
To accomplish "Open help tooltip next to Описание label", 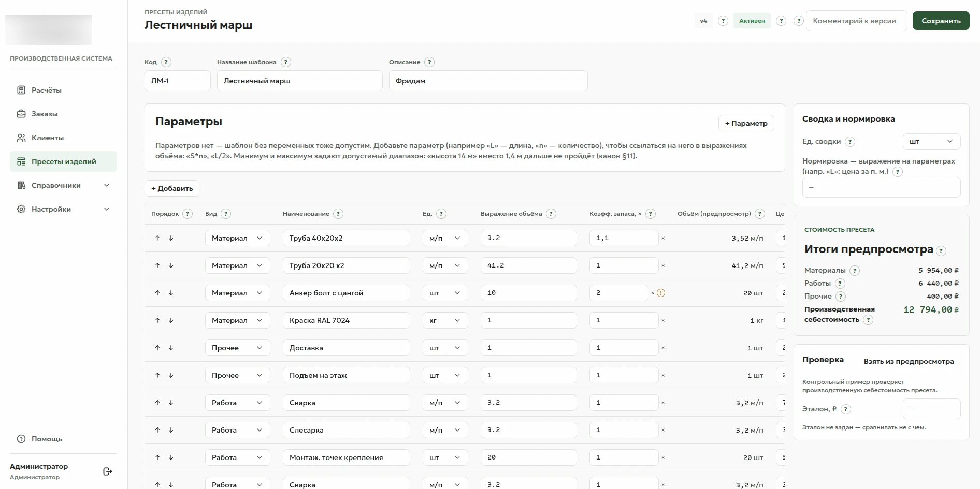I will pyautogui.click(x=429, y=62).
